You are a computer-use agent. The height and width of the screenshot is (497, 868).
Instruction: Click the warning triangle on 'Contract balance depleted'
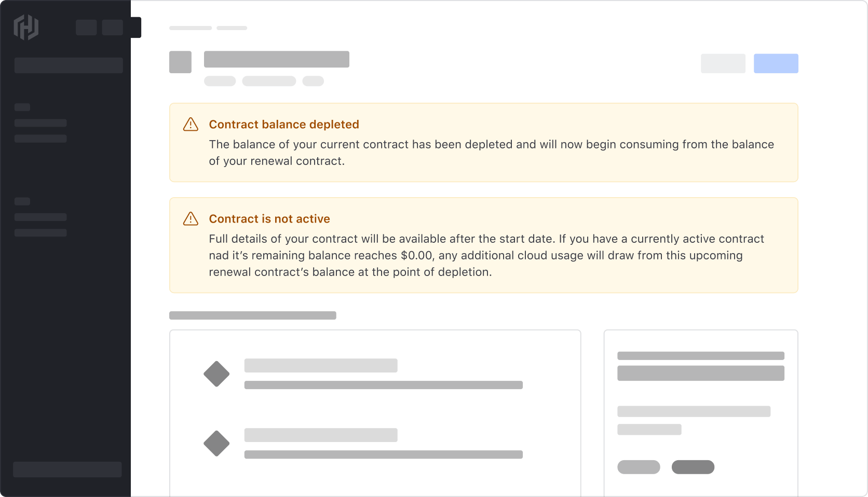(191, 125)
